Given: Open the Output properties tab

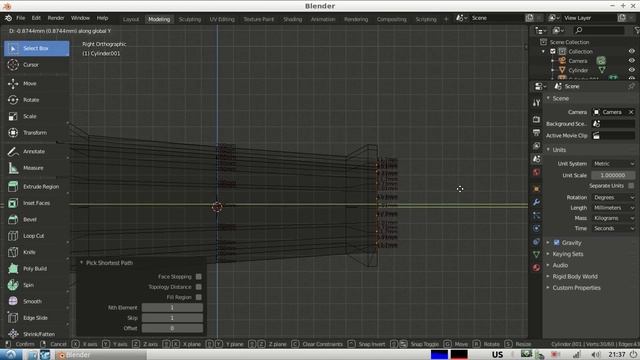Looking at the screenshot, I should [536, 132].
